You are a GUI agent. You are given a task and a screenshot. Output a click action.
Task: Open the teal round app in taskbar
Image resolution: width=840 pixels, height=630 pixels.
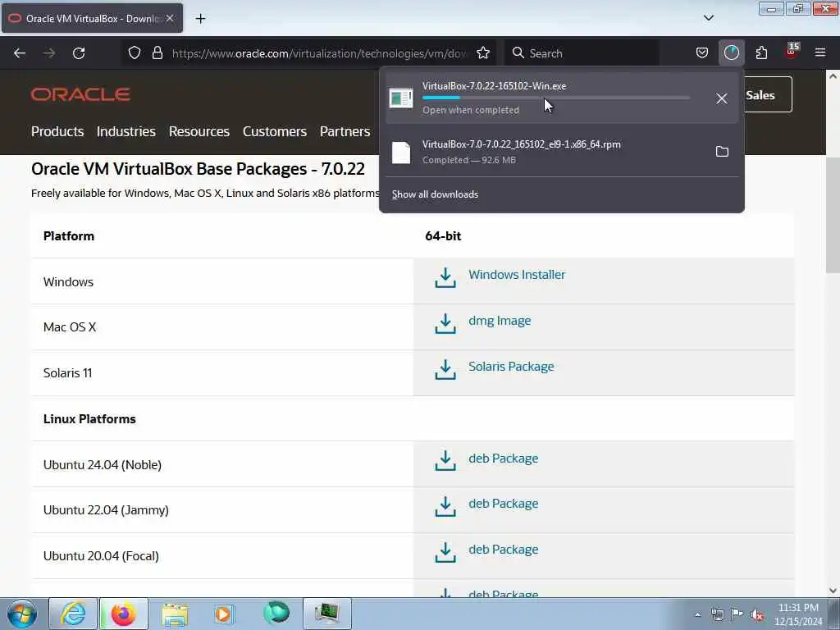(276, 613)
